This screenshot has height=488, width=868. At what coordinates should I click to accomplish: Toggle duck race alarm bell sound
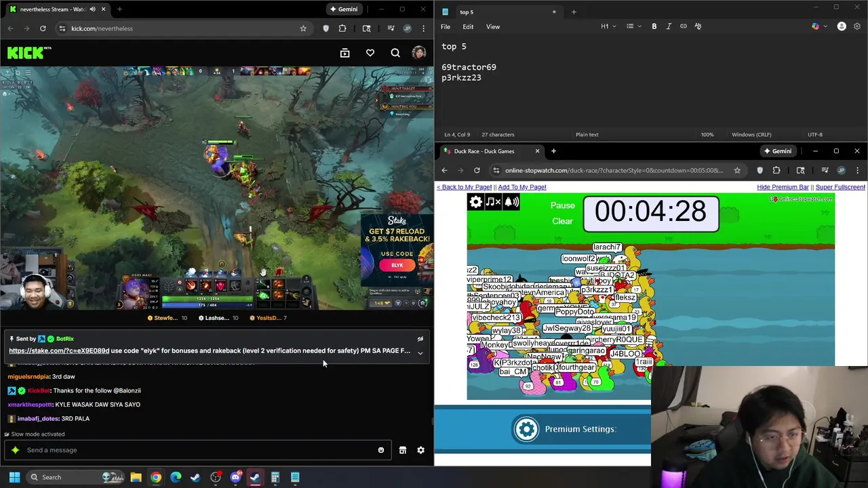[511, 202]
